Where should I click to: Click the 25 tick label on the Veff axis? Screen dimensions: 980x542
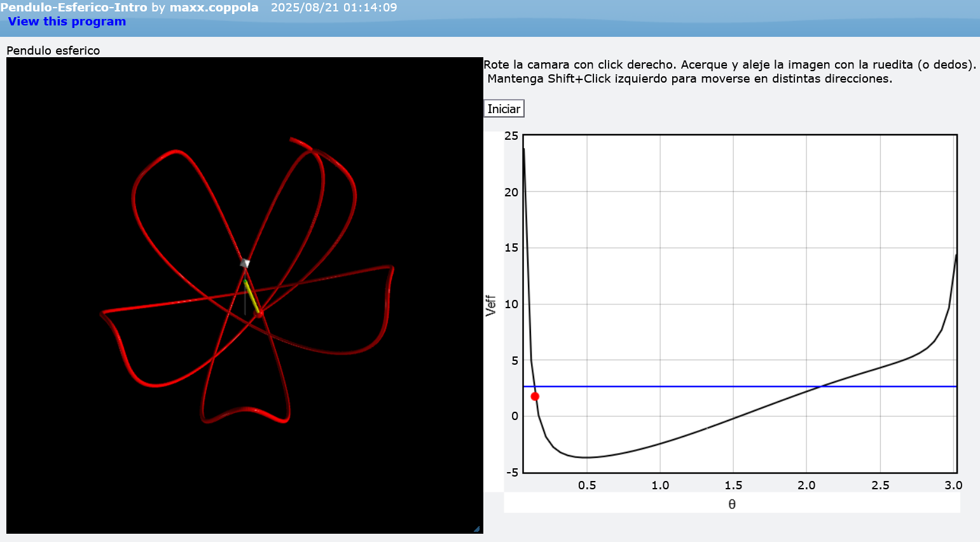[x=510, y=135]
